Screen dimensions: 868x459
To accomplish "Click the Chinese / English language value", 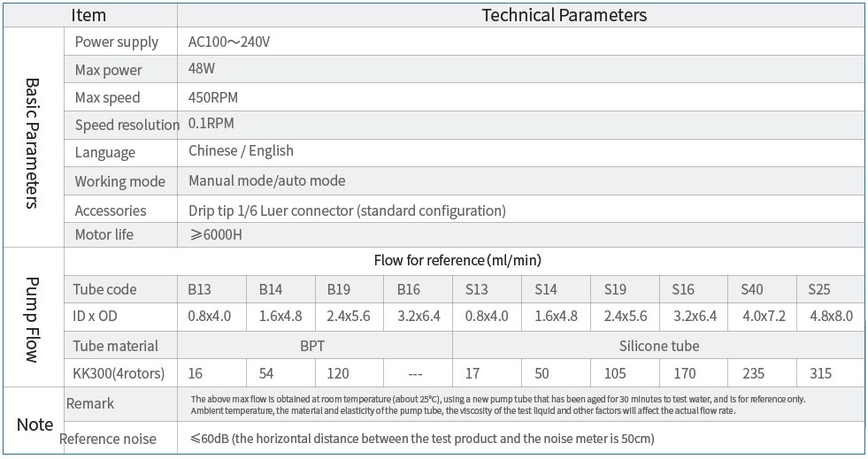I will point(241,151).
